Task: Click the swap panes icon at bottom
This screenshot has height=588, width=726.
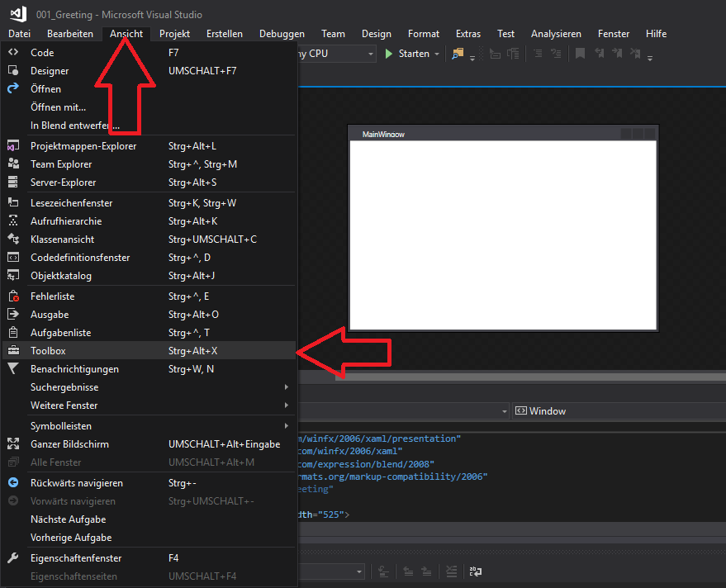Action: [476, 571]
